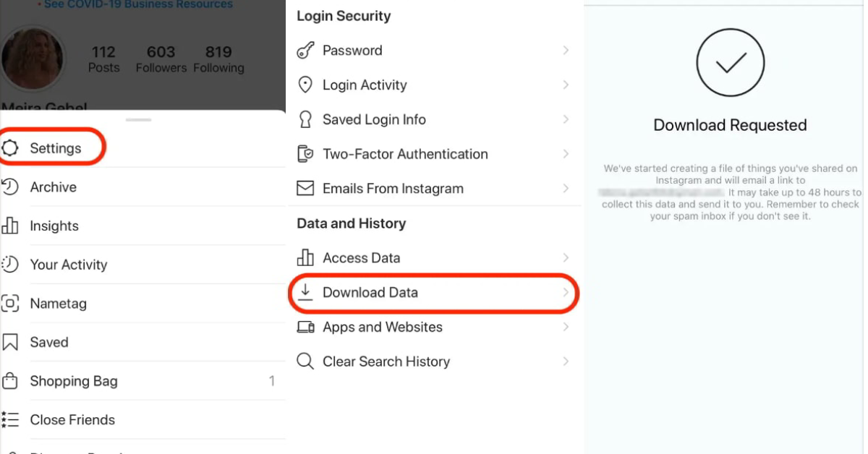Click the 603 Followers count
Screen dimensions: 868x454
click(161, 59)
